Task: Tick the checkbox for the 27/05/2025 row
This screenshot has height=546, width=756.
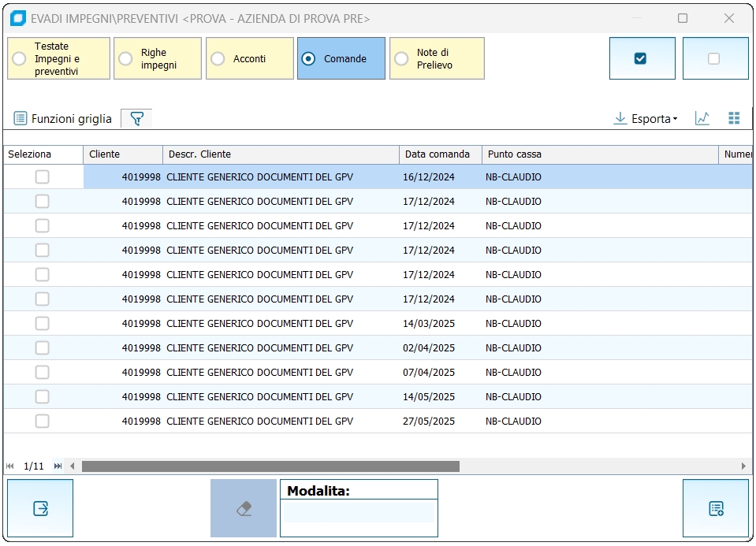Action: click(x=42, y=422)
